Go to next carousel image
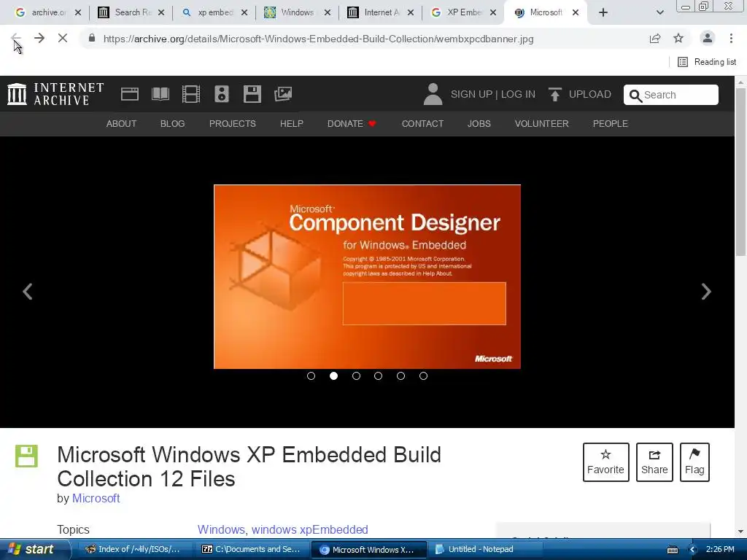The height and width of the screenshot is (560, 747). (706, 292)
